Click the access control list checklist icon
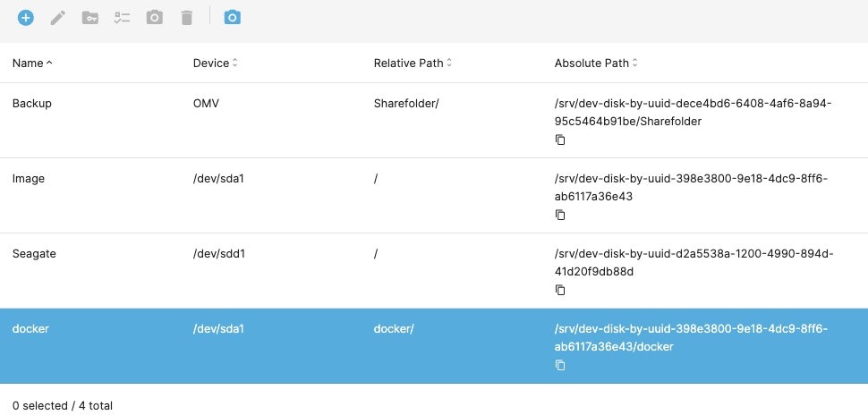Viewport: 868px width, 415px height. (123, 17)
